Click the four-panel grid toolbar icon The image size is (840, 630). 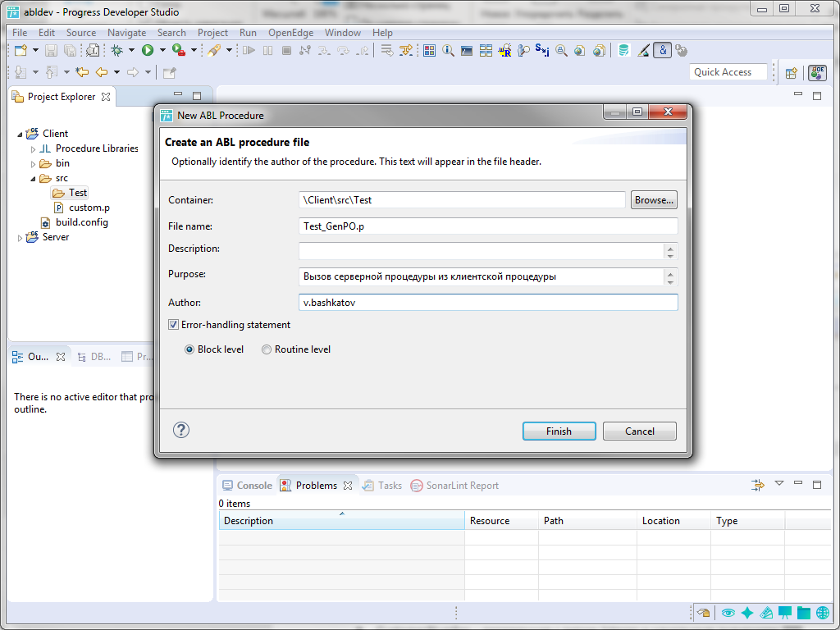[x=486, y=50]
